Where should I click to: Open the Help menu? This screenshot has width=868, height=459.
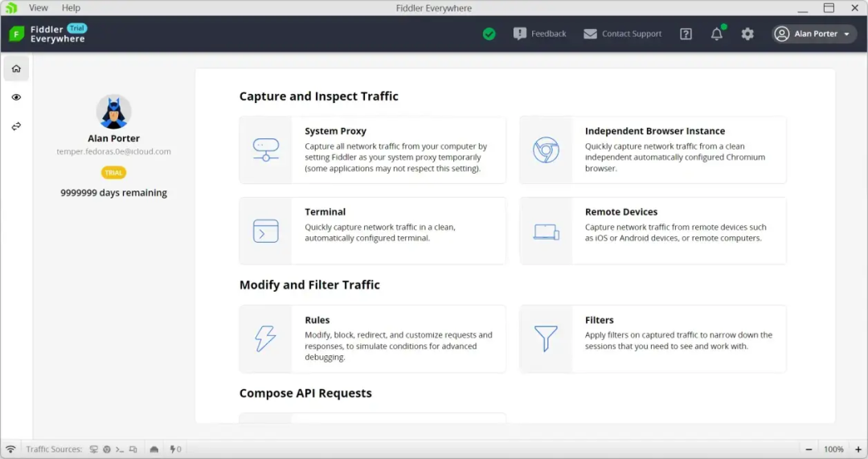[71, 8]
